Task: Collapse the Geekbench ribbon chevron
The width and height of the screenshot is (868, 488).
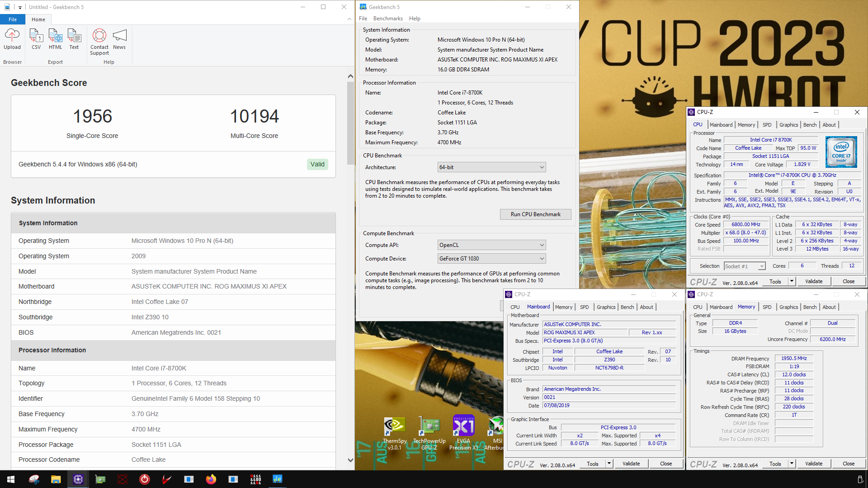Action: (349, 19)
